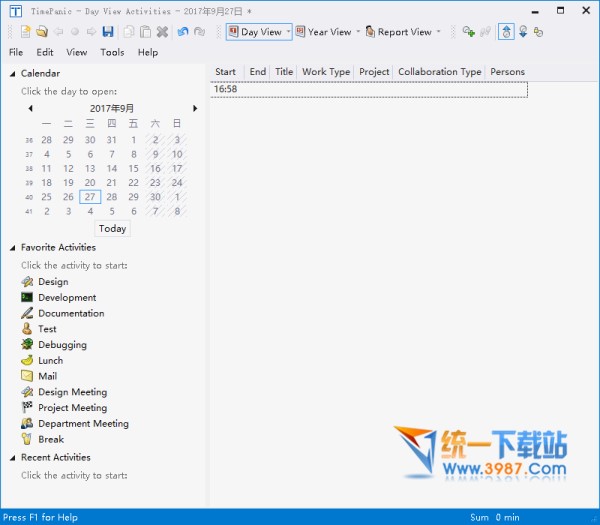Start the Debugging activity

pos(54,344)
